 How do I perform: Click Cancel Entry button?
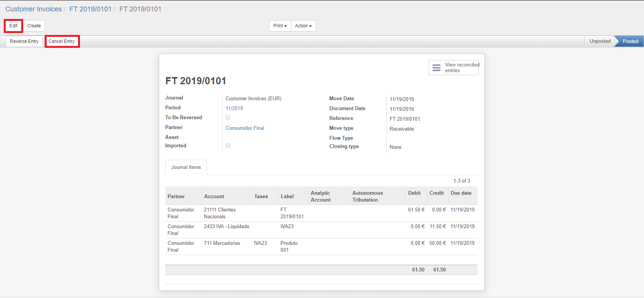(x=62, y=41)
